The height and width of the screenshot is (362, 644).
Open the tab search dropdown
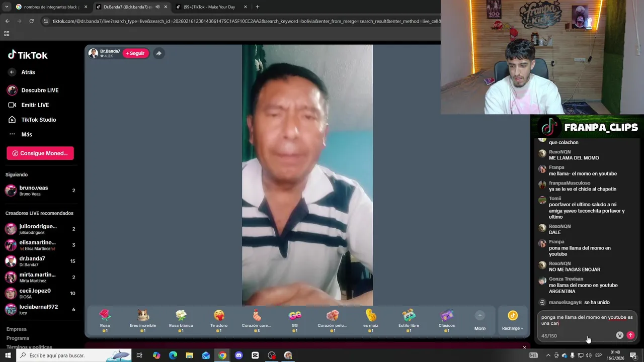[x=6, y=7]
